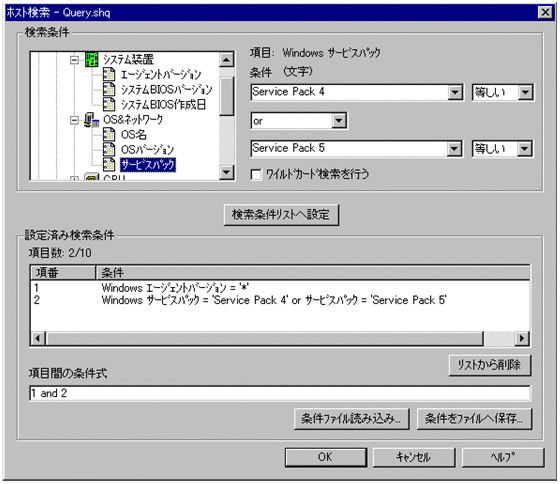The height and width of the screenshot is (484, 560).
Task: Click the システムBIOS作成日 document icon
Action: (109, 104)
